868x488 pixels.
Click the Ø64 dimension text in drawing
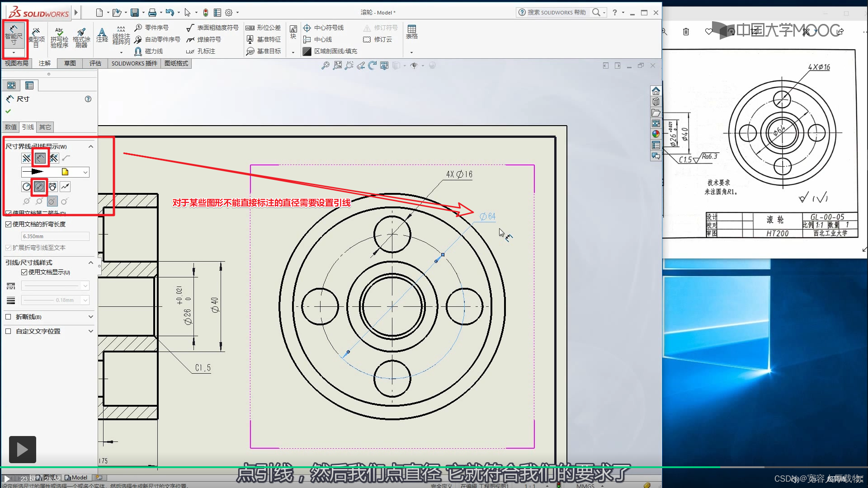pos(487,217)
